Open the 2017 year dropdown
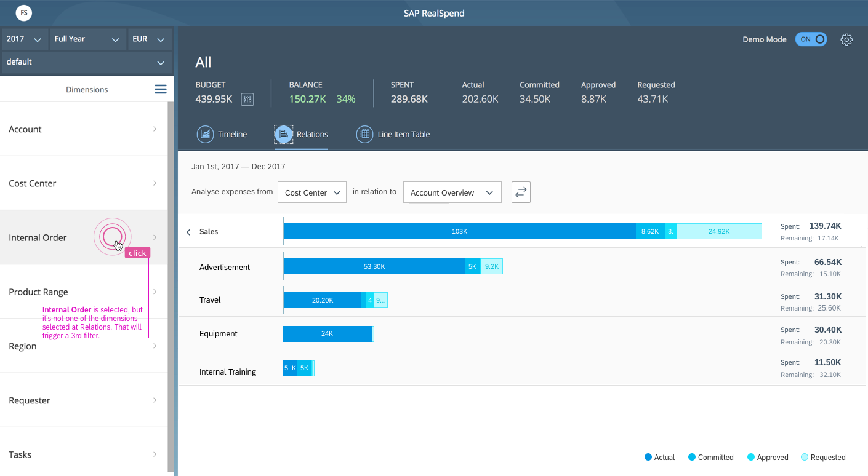The width and height of the screenshot is (868, 476). click(25, 39)
